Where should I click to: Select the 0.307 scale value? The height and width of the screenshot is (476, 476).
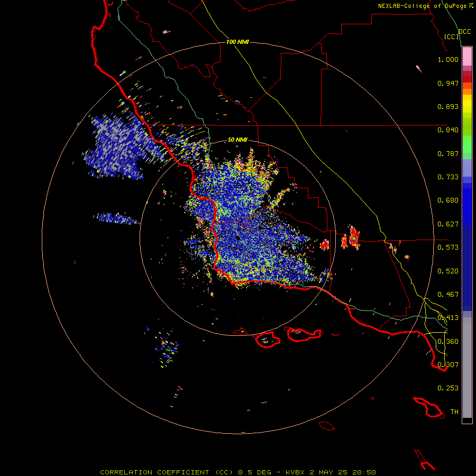448,364
